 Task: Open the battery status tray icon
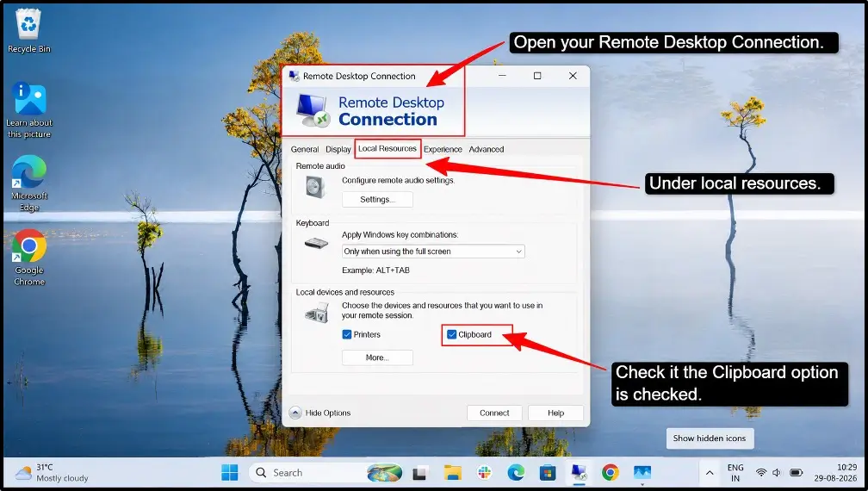(x=796, y=473)
